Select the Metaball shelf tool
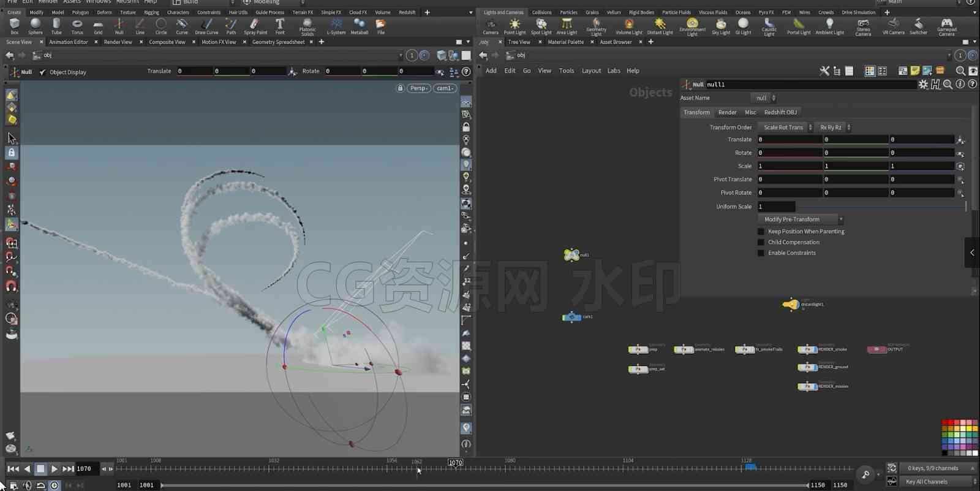Viewport: 980px width, 491px height. point(360,26)
